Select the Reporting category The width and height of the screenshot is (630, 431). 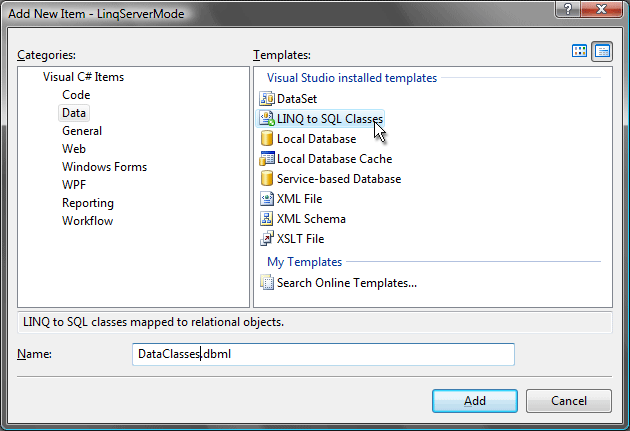pyautogui.click(x=88, y=203)
